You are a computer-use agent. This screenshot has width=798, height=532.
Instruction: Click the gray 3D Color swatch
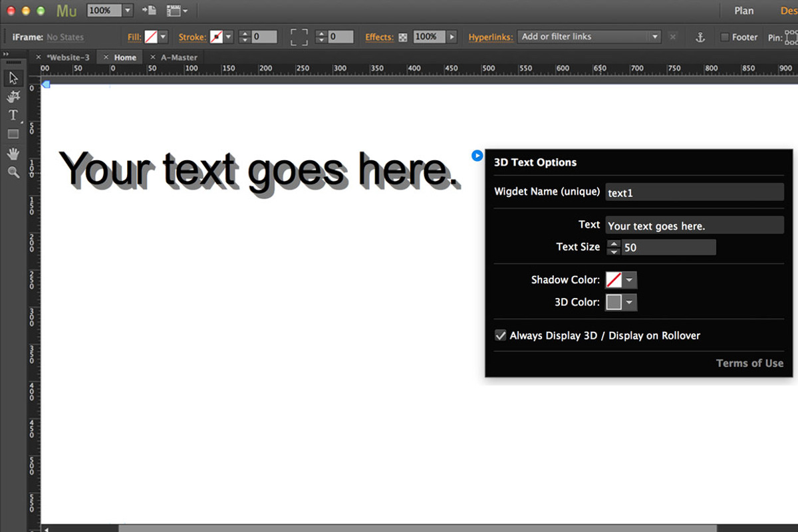[x=614, y=303]
